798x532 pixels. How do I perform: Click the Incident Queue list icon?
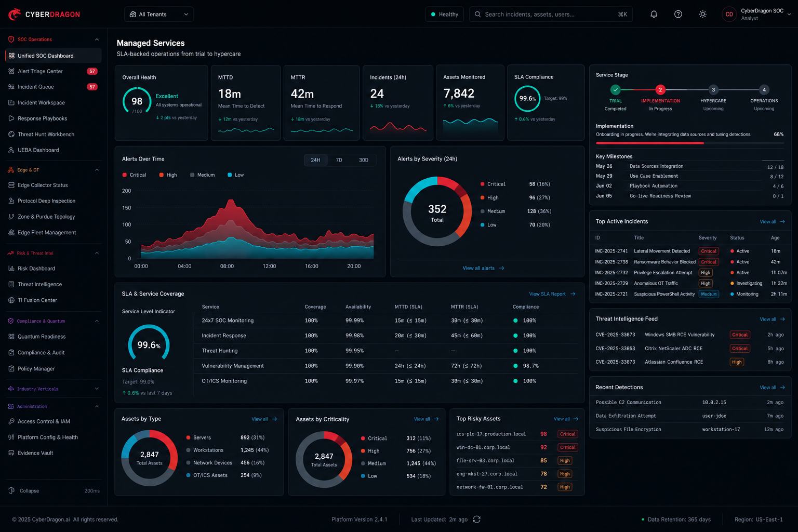11,87
